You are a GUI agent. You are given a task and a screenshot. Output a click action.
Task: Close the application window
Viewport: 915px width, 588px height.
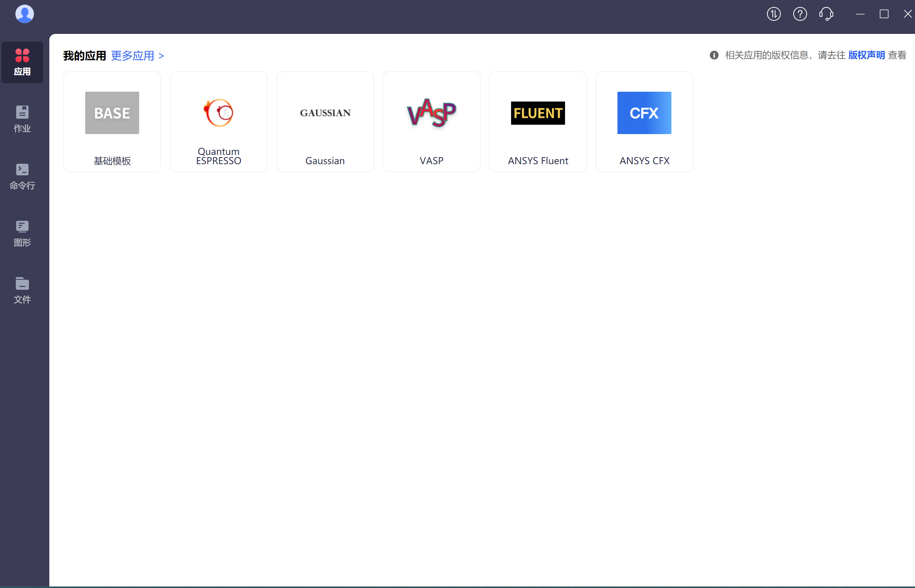pyautogui.click(x=908, y=14)
